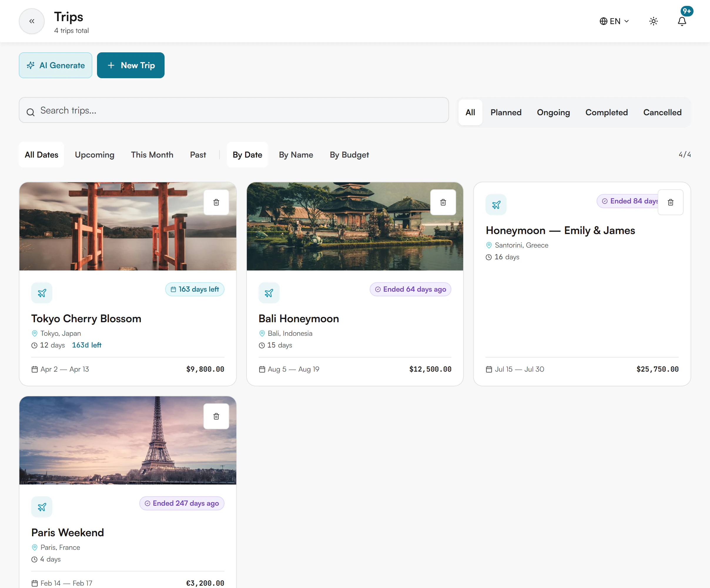
Task: Open the EN language dropdown
Action: pos(614,21)
